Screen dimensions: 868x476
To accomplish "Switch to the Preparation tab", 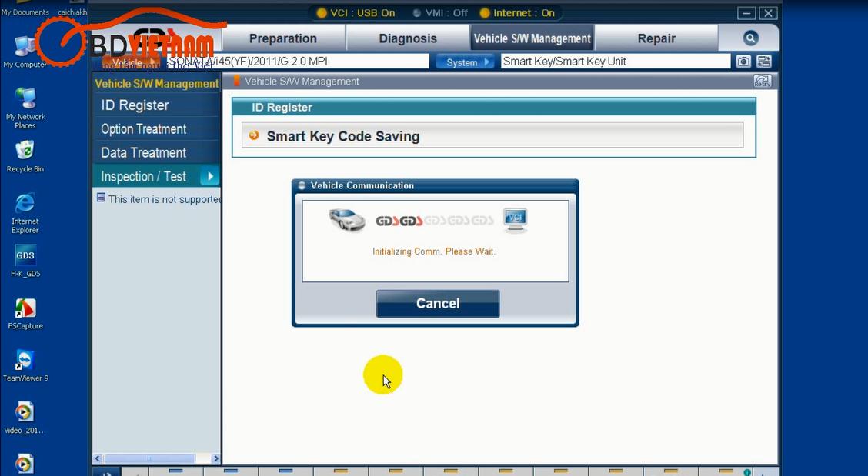I will coord(283,38).
